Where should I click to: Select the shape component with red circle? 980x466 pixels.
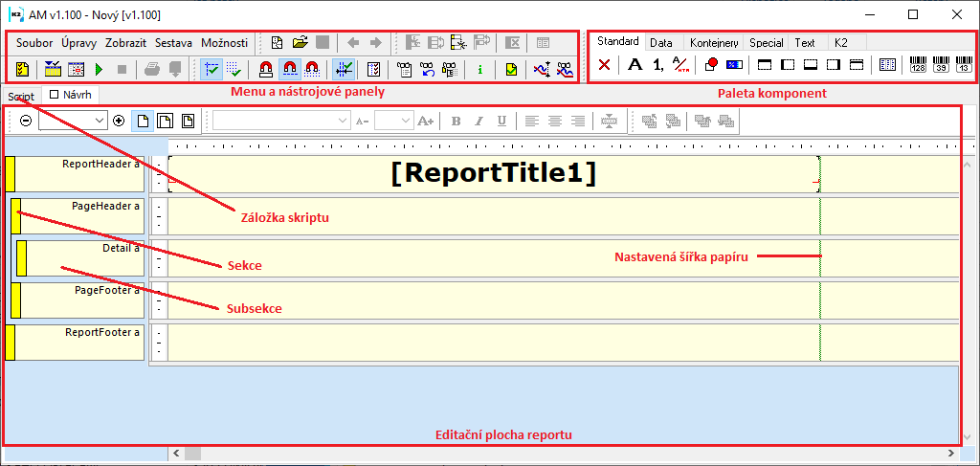[711, 64]
